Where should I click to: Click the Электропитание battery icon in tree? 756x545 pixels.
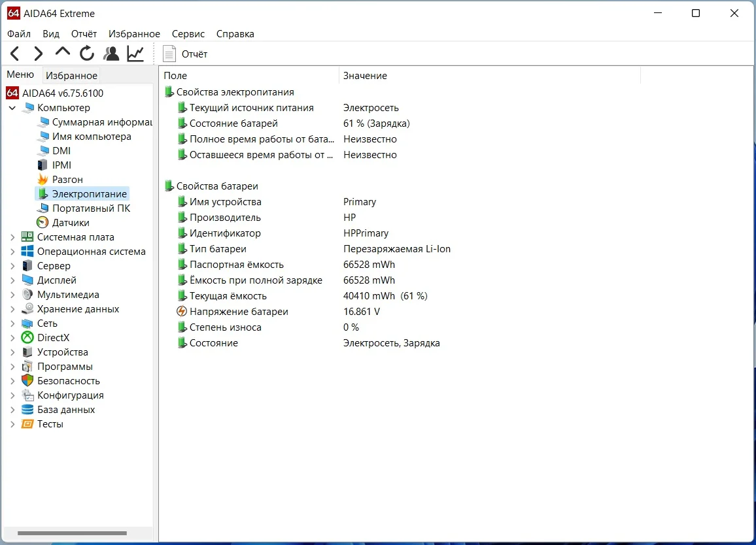click(43, 193)
